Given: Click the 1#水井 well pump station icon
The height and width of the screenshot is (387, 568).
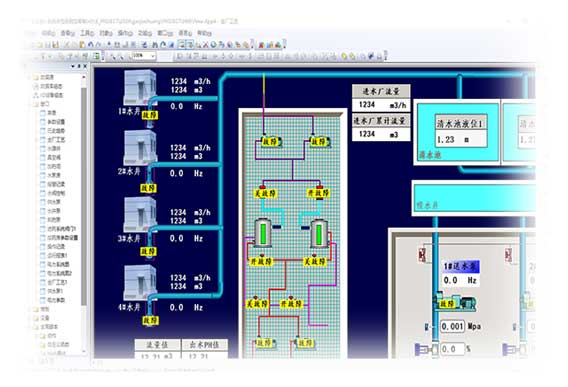Looking at the screenshot, I should [x=141, y=87].
